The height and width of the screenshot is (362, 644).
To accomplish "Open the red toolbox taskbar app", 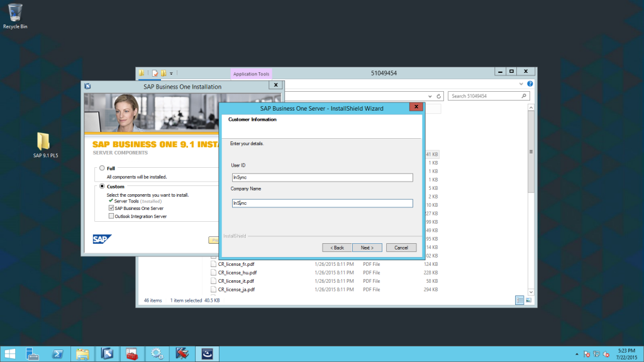I will pyautogui.click(x=132, y=354).
